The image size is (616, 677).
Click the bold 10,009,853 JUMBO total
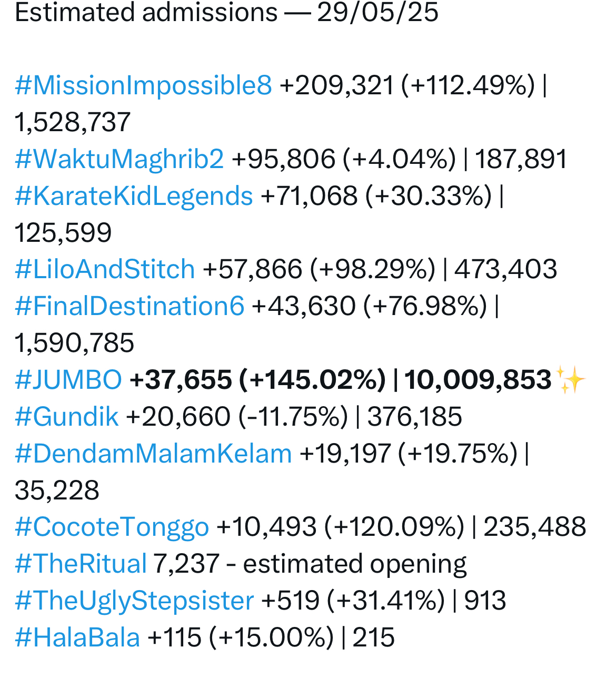coord(478,380)
